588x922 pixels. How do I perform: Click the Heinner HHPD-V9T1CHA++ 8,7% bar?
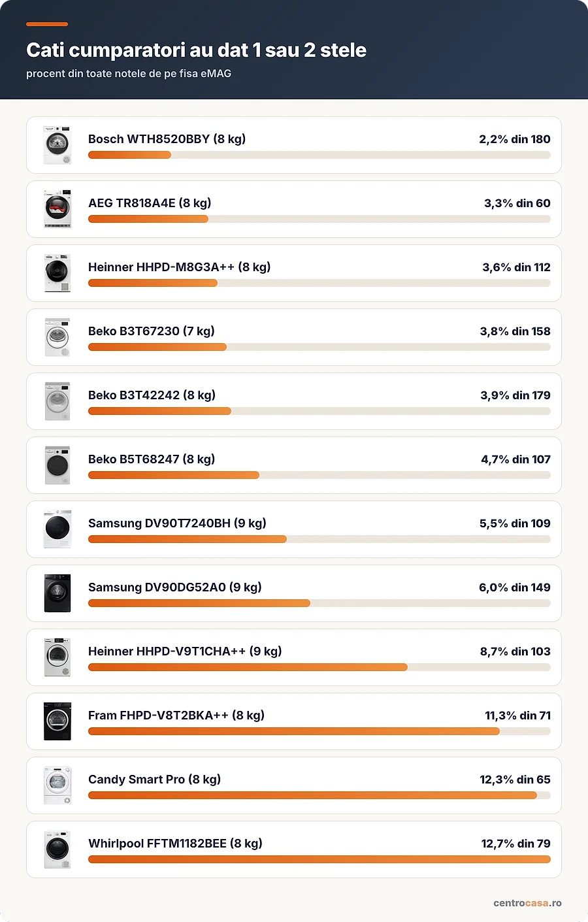(319, 667)
